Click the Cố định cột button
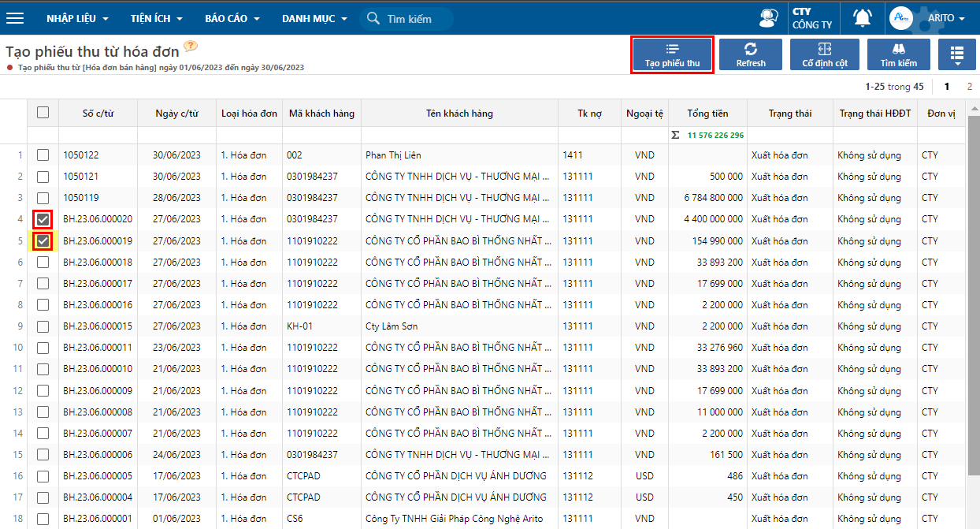The height and width of the screenshot is (529, 980). 824,54
